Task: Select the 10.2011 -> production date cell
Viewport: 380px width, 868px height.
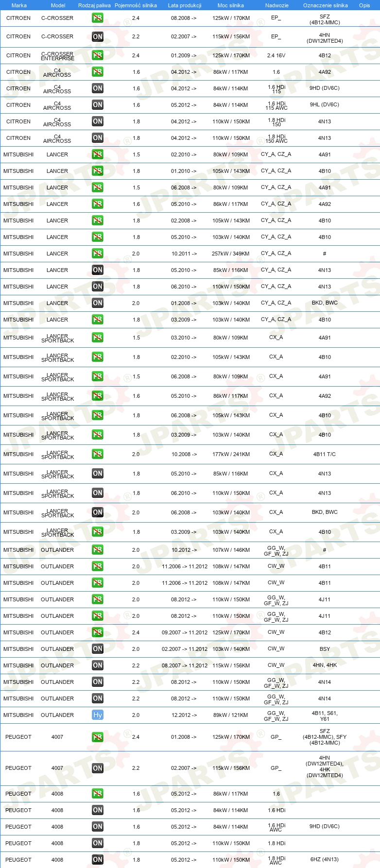Action: [x=184, y=254]
